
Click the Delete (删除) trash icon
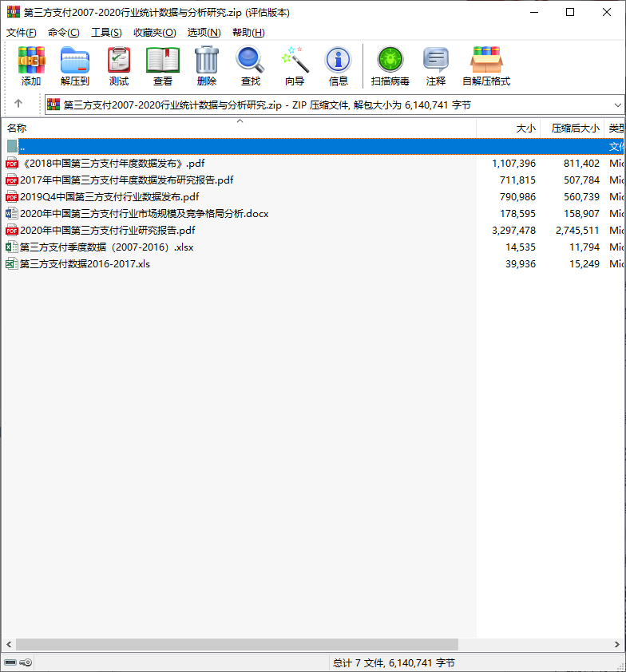(x=207, y=66)
